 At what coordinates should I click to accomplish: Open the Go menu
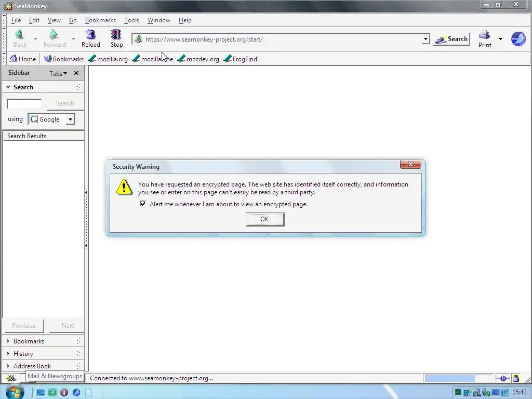coord(73,20)
